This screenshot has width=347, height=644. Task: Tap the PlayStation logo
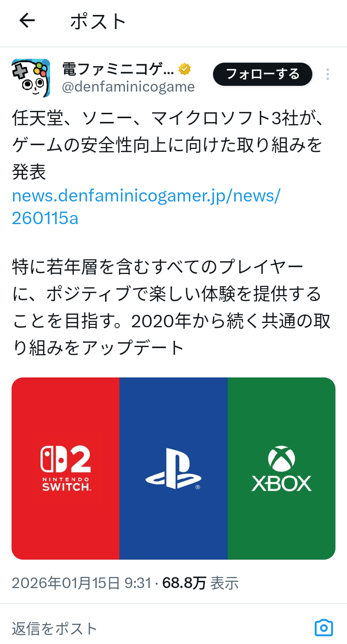[173, 469]
